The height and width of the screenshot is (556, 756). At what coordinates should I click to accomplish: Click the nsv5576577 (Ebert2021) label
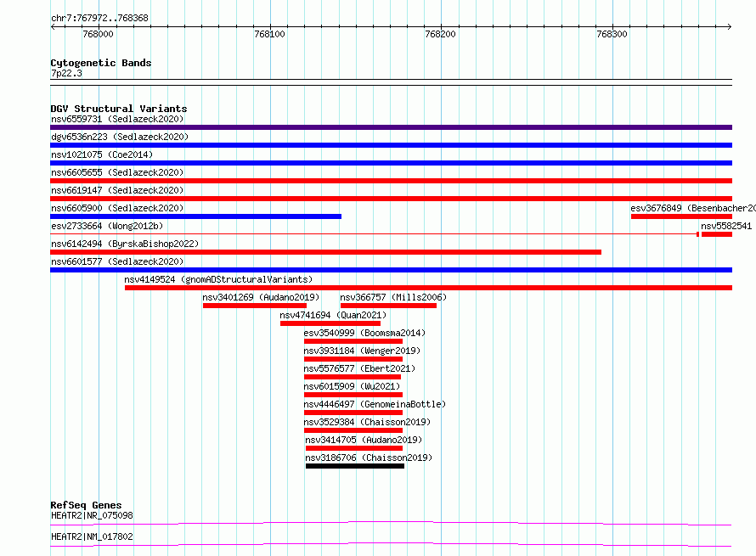pyautogui.click(x=359, y=368)
